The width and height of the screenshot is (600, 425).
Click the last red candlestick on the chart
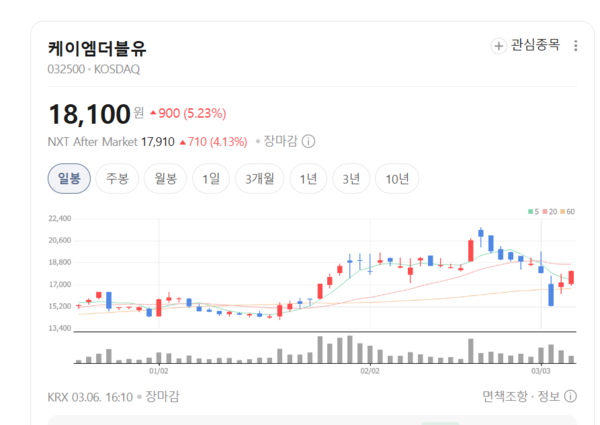(x=571, y=277)
